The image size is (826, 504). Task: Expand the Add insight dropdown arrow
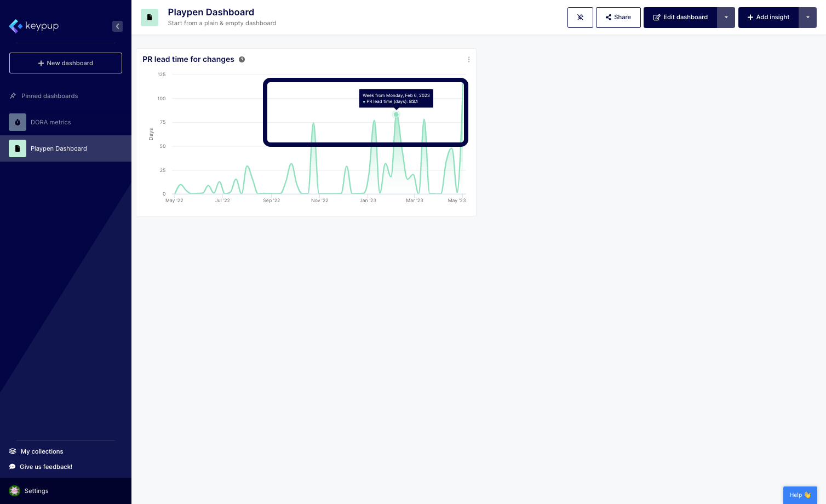pyautogui.click(x=807, y=18)
